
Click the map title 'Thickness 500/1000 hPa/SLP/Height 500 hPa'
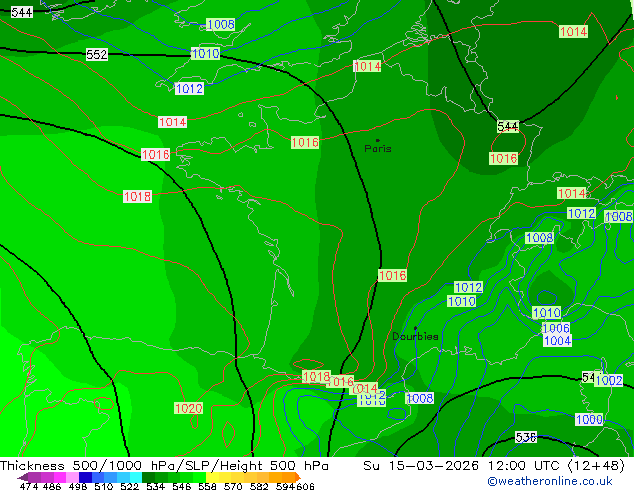pyautogui.click(x=164, y=466)
